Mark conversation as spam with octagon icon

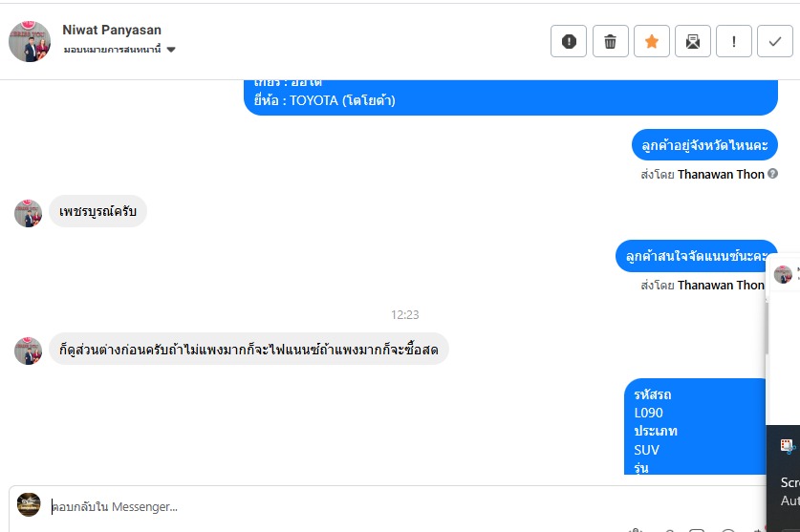click(569, 42)
